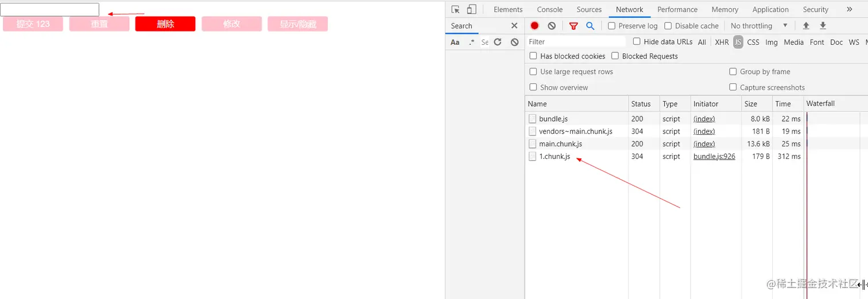The image size is (868, 299).
Task: Open the Performance tab
Action: click(x=677, y=9)
